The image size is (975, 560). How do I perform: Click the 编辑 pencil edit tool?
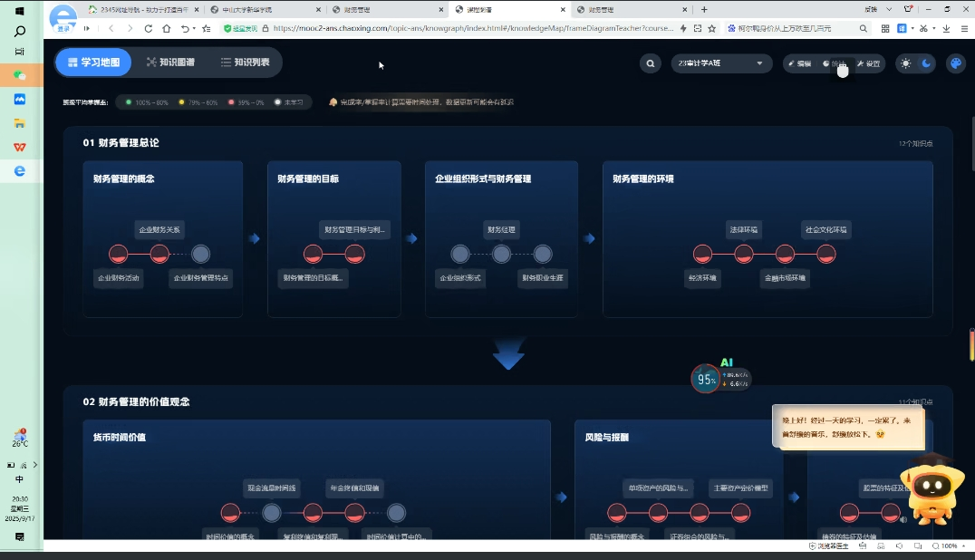tap(799, 63)
